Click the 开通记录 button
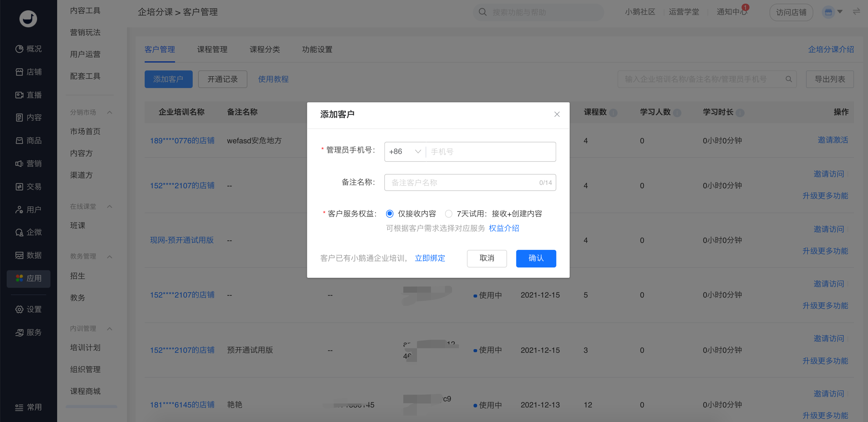This screenshot has height=422, width=868. coord(222,79)
